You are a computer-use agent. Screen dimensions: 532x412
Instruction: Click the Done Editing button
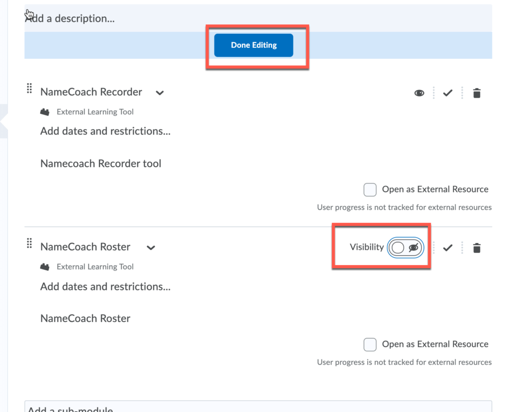pyautogui.click(x=254, y=45)
